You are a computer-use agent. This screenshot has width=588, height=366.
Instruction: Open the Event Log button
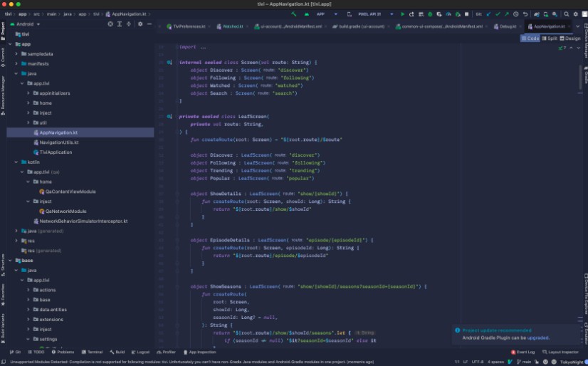(x=523, y=352)
